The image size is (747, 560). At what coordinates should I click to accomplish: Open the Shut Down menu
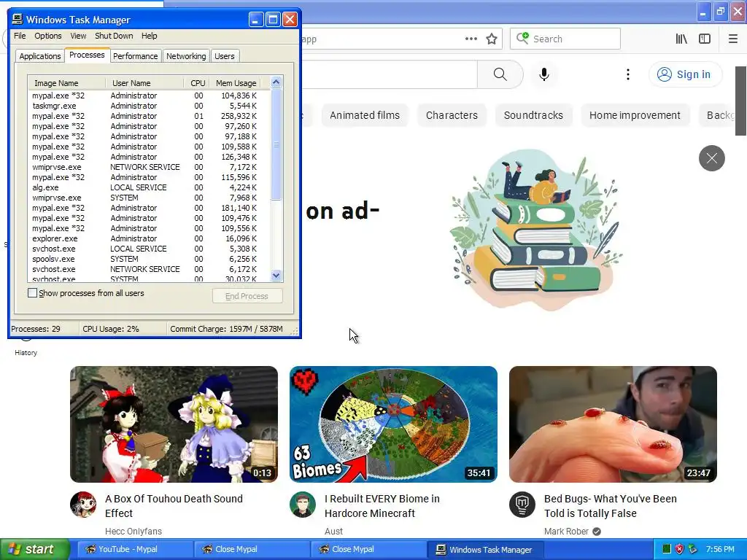pyautogui.click(x=114, y=36)
